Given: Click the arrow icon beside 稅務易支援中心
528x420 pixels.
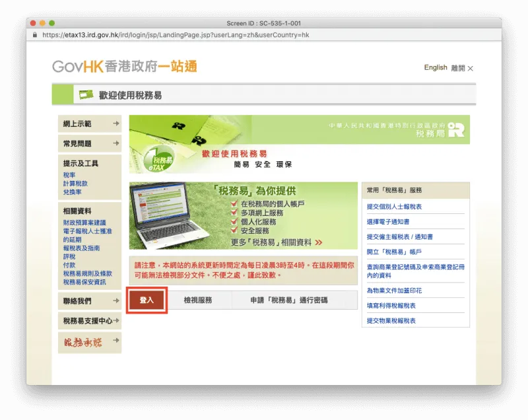Looking at the screenshot, I should [x=117, y=321].
